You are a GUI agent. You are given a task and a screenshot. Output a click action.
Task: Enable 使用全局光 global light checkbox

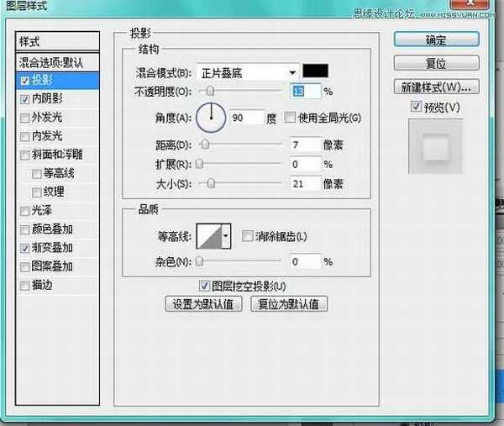[290, 117]
